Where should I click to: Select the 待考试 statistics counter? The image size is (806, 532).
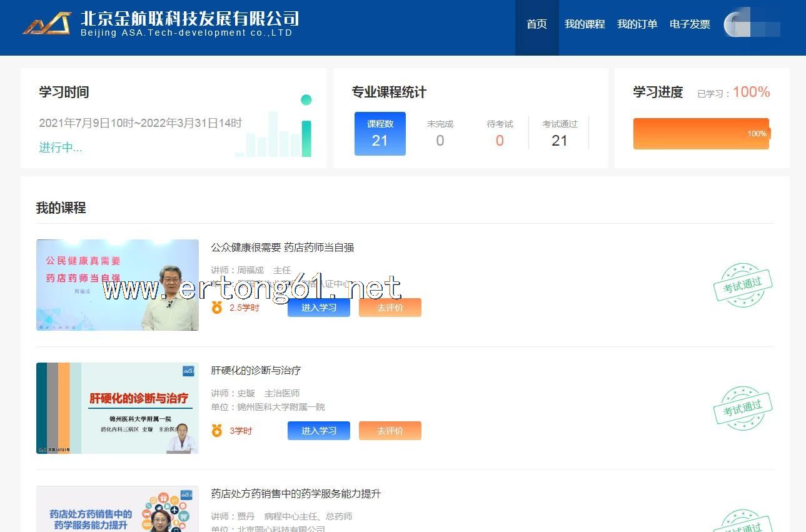click(500, 133)
